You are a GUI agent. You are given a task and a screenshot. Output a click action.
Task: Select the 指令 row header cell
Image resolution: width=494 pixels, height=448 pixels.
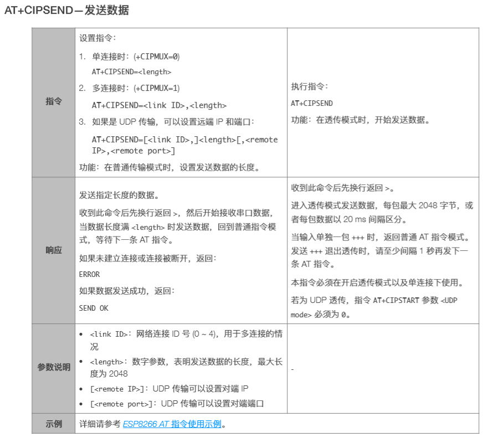tap(53, 101)
